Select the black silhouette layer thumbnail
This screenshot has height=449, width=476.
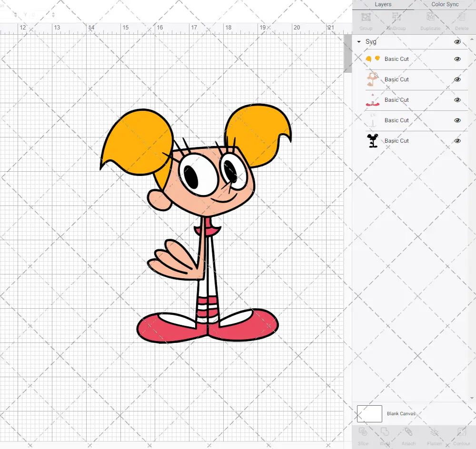(373, 140)
